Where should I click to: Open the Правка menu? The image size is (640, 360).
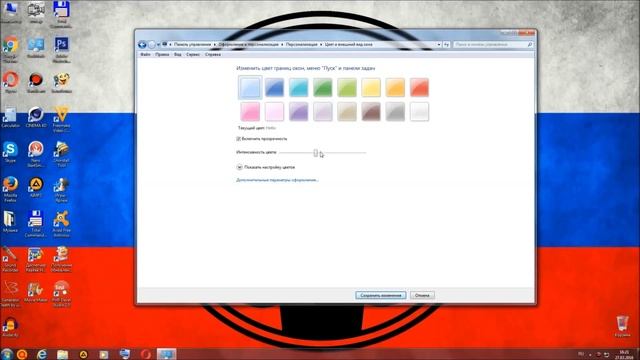tap(162, 54)
